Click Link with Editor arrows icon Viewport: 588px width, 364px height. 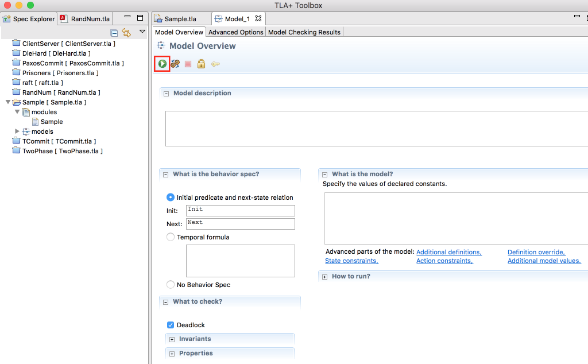126,33
